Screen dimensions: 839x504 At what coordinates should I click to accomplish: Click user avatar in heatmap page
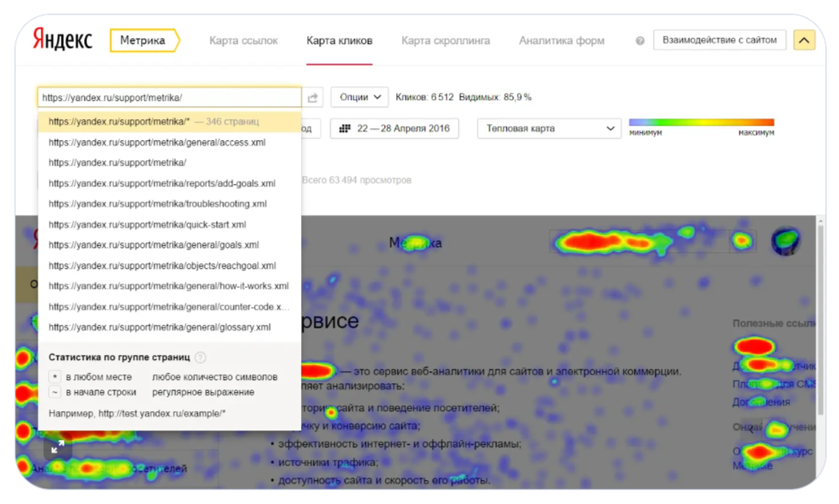(x=785, y=242)
